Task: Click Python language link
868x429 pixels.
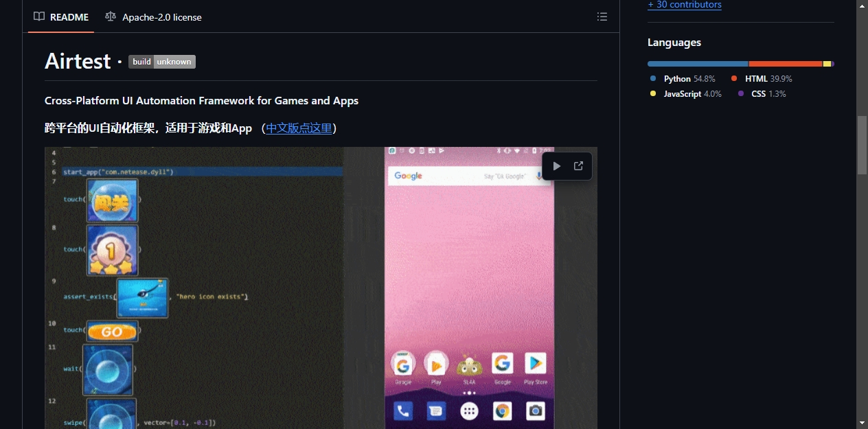Action: coord(683,79)
